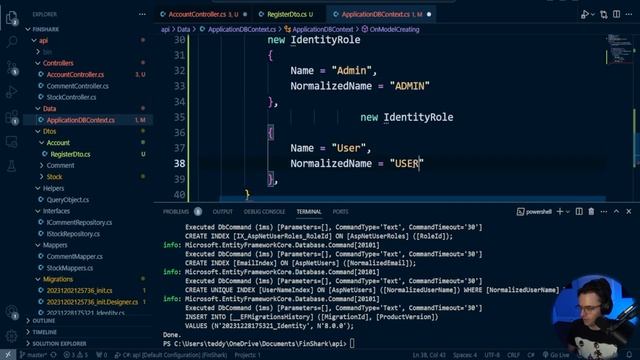This screenshot has width=640, height=360.
Task: Open StockMappers.cs in file tree
Action: pyautogui.click(x=69, y=268)
